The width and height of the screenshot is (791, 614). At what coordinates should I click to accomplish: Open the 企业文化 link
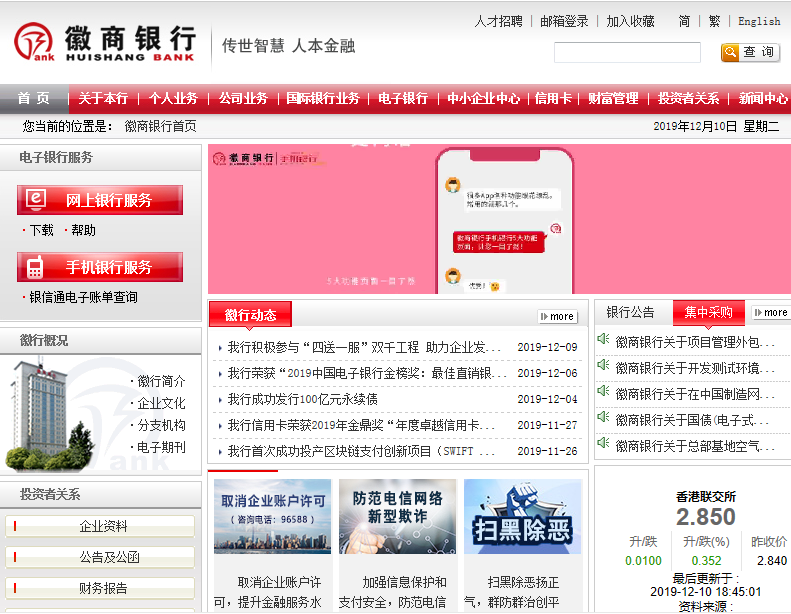(x=161, y=403)
